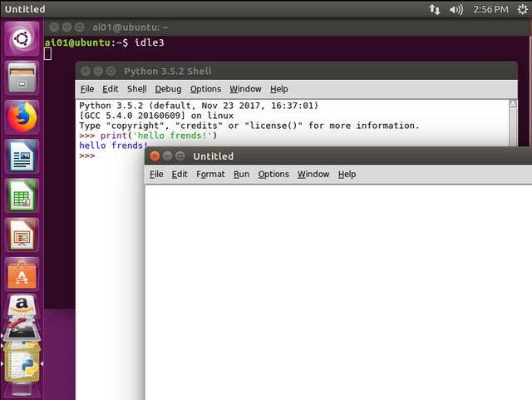
Task: Open the sound volume indicator
Action: (456, 10)
